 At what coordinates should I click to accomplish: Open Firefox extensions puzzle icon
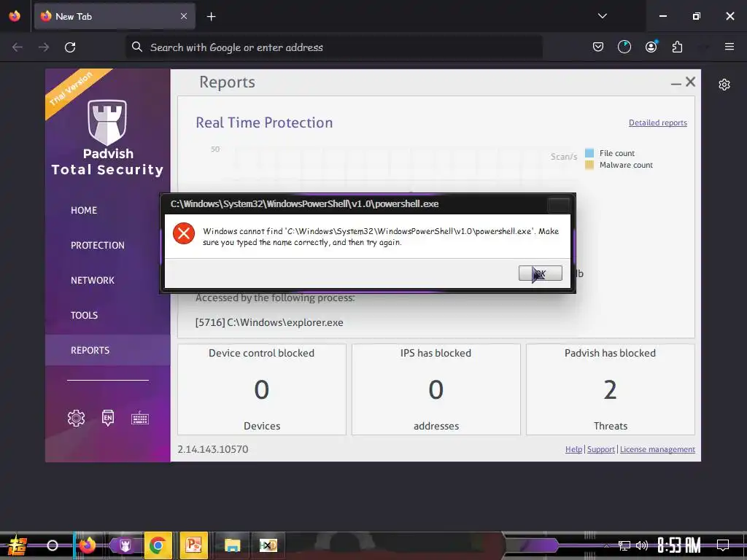pyautogui.click(x=677, y=47)
